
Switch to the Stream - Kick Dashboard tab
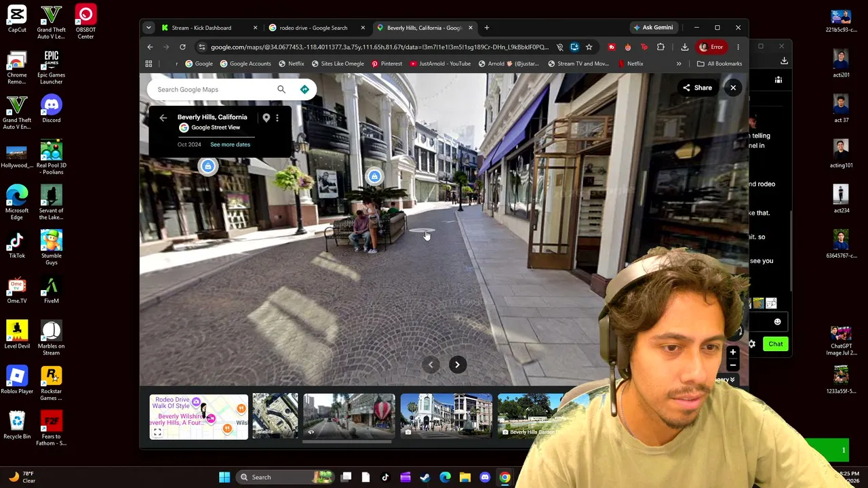coord(209,28)
